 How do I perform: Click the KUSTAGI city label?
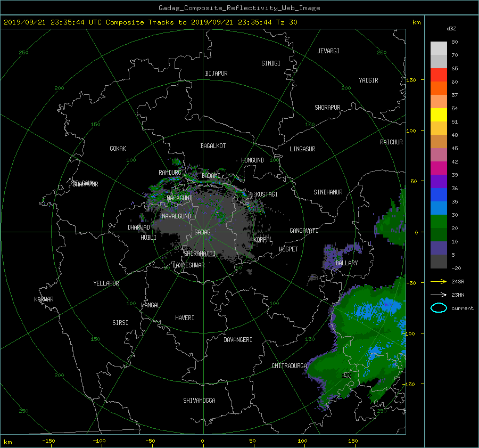click(x=267, y=194)
